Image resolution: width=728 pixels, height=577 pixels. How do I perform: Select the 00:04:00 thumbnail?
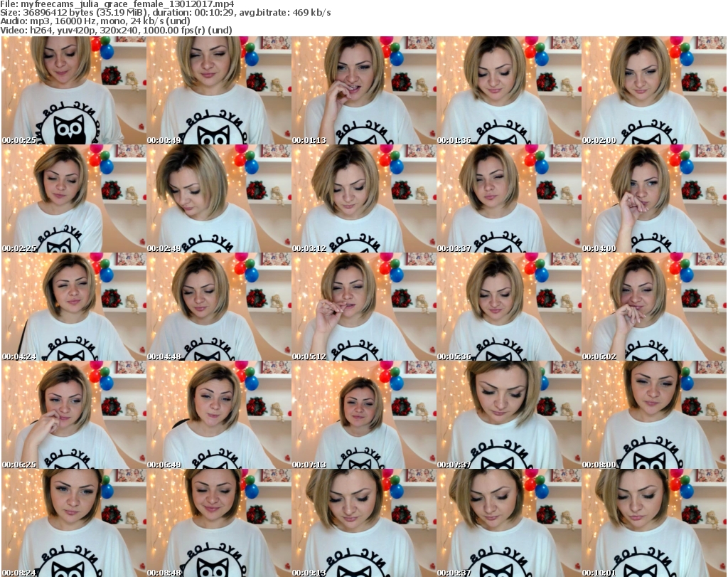[654, 198]
